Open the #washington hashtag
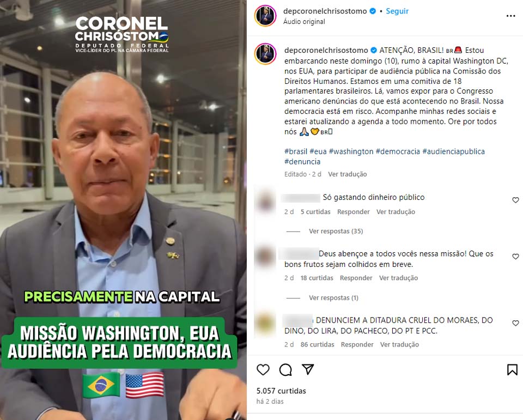Viewport: 523px width, 420px height. tap(351, 151)
